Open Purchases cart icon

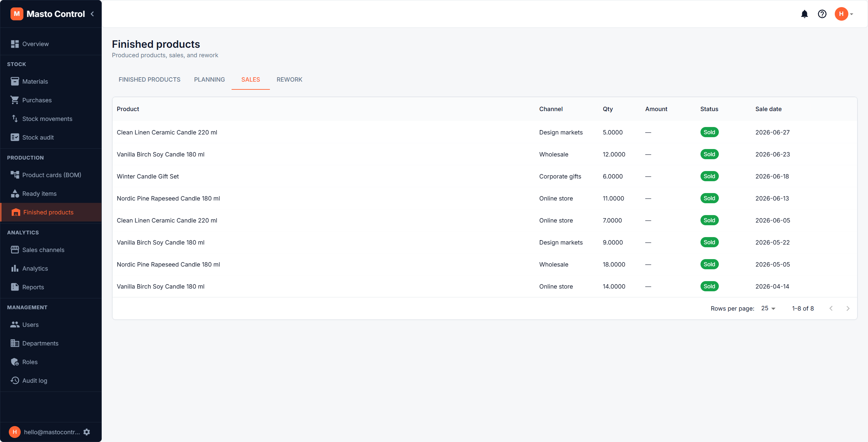click(x=15, y=100)
